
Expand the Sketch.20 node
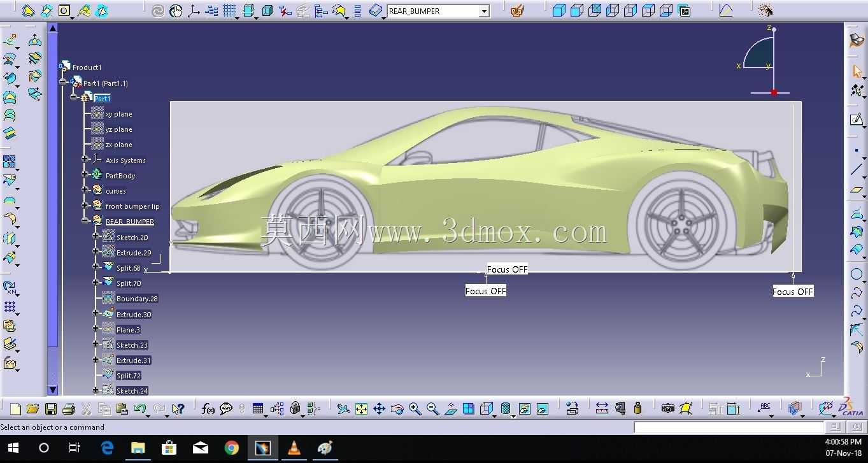[96, 236]
